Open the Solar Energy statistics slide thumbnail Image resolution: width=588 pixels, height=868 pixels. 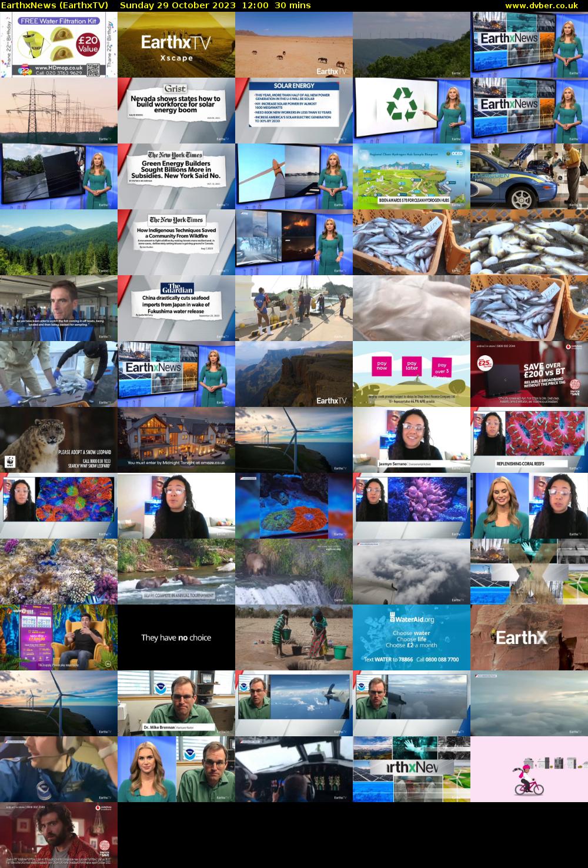click(x=294, y=111)
